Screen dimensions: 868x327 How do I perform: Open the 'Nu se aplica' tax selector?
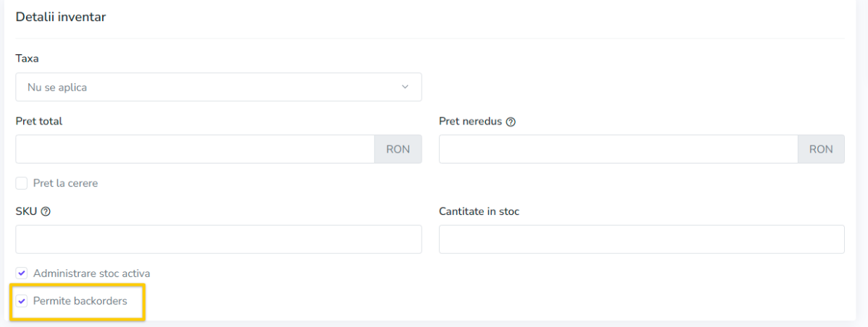(218, 87)
